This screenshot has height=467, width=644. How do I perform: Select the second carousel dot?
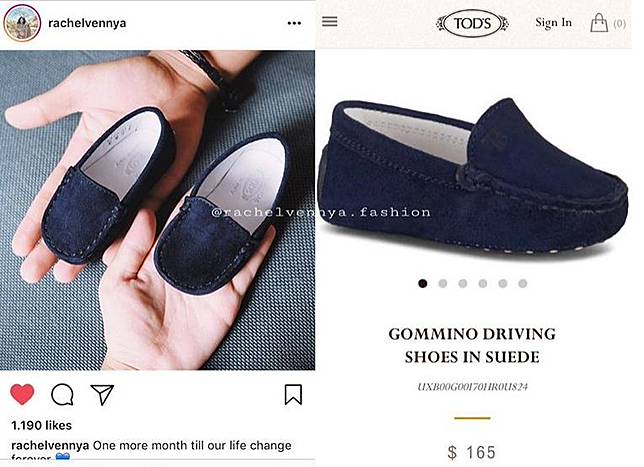tap(443, 283)
